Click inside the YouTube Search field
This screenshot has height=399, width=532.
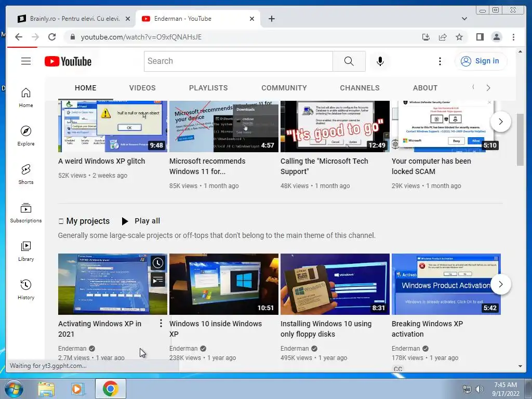tap(238, 61)
